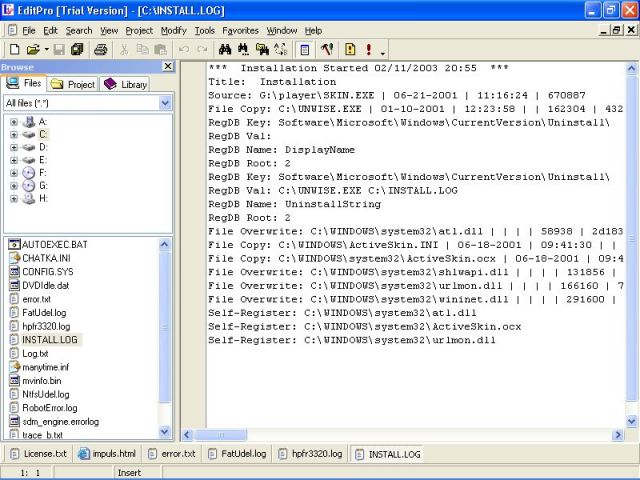Click the save all toolbar icon

77,49
